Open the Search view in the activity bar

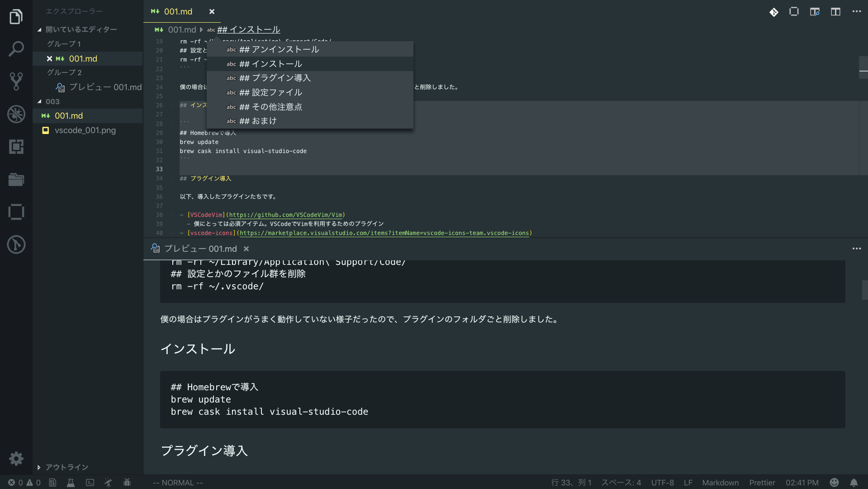click(x=16, y=49)
